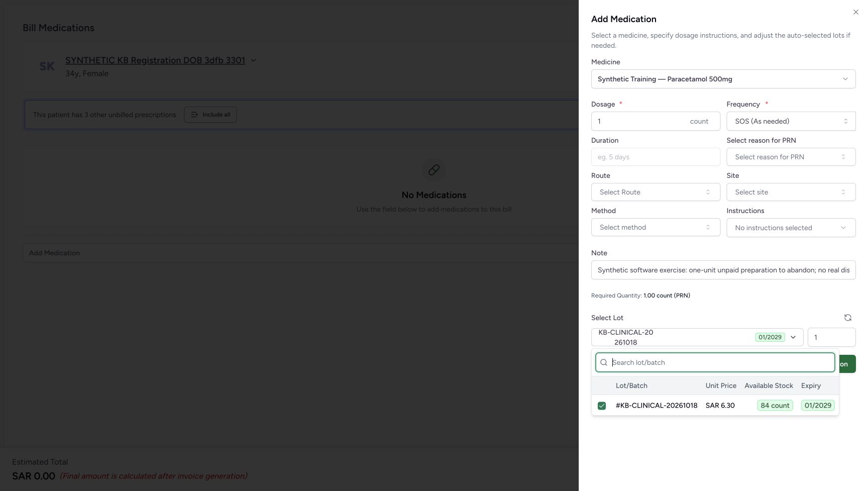The height and width of the screenshot is (491, 868).
Task: Uncheck the KB-CLINICAL-20261018 lot checkbox
Action: [x=602, y=406]
